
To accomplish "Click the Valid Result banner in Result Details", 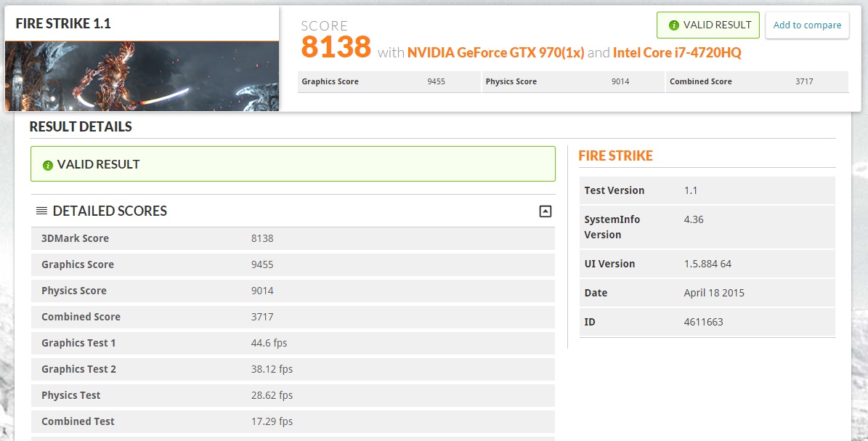I will tap(293, 164).
